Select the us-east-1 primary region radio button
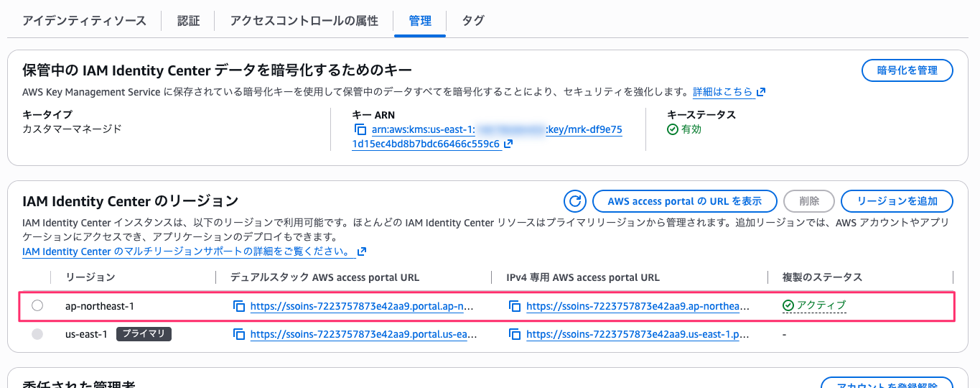The height and width of the screenshot is (388, 980). click(37, 334)
